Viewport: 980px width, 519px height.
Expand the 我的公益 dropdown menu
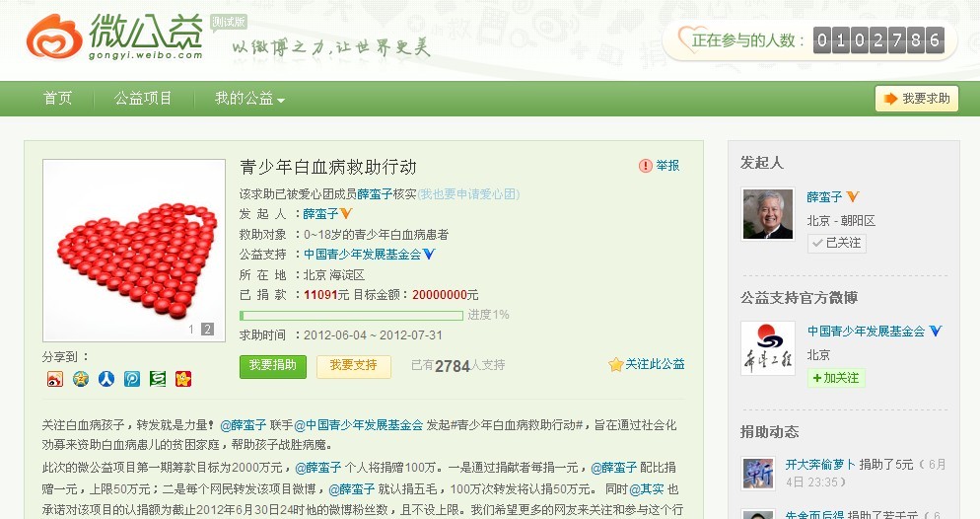(x=250, y=99)
